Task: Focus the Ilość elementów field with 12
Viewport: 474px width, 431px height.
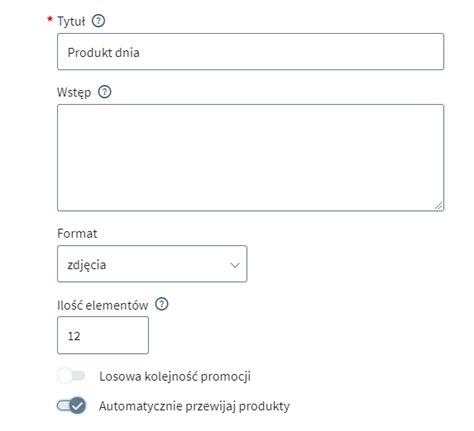Action: 103,335
